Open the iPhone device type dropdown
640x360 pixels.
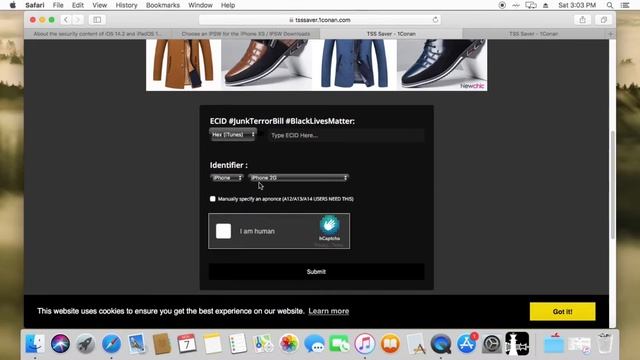click(227, 178)
